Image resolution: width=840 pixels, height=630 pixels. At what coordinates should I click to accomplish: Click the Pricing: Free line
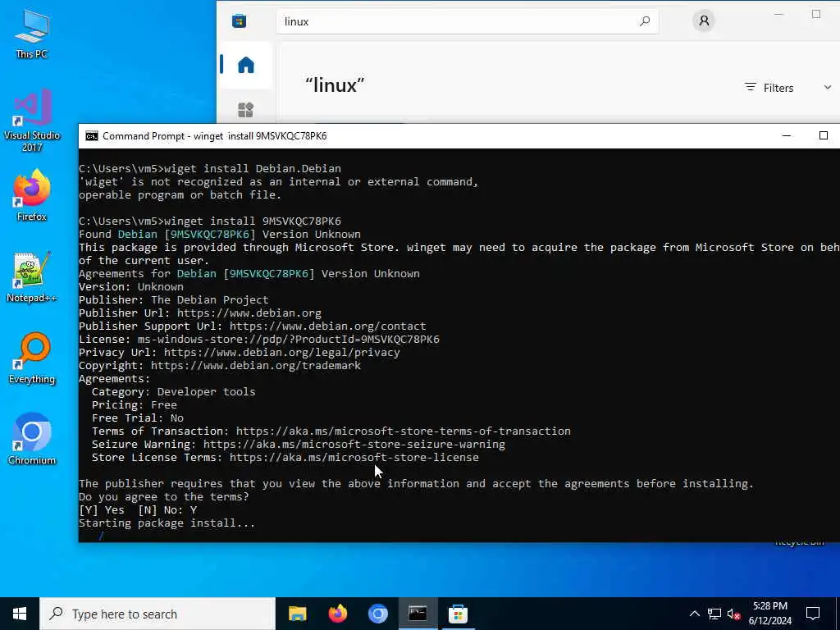point(134,405)
